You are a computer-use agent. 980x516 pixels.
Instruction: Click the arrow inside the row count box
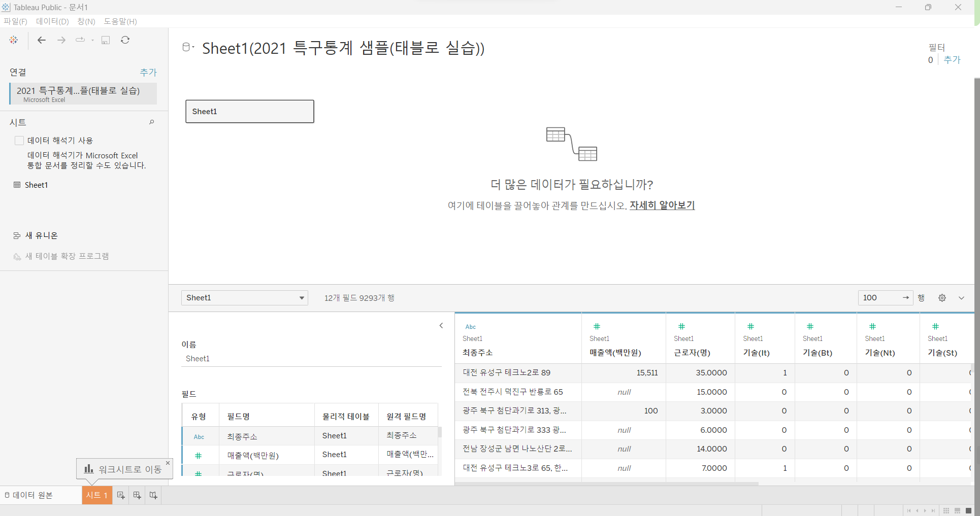click(906, 298)
